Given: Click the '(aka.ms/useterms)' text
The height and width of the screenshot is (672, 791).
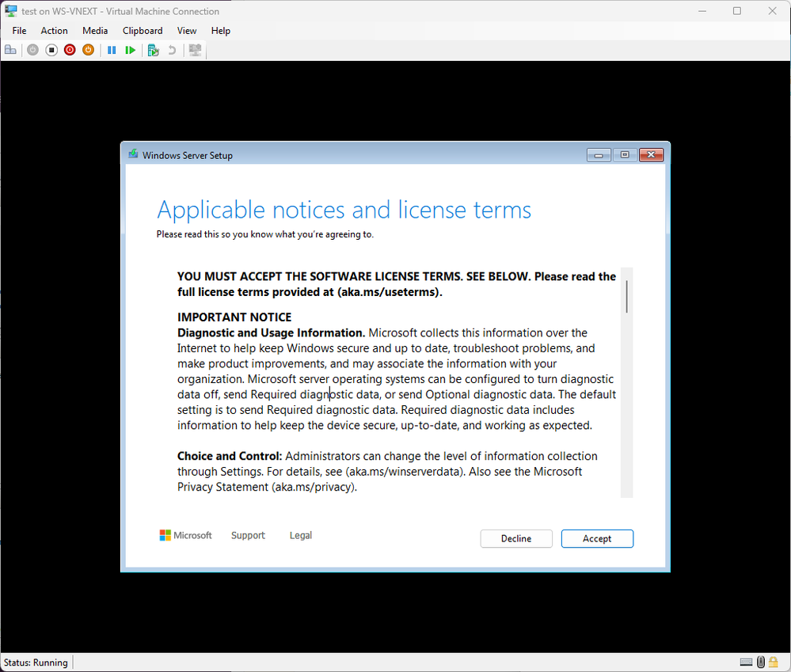Looking at the screenshot, I should tap(390, 292).
